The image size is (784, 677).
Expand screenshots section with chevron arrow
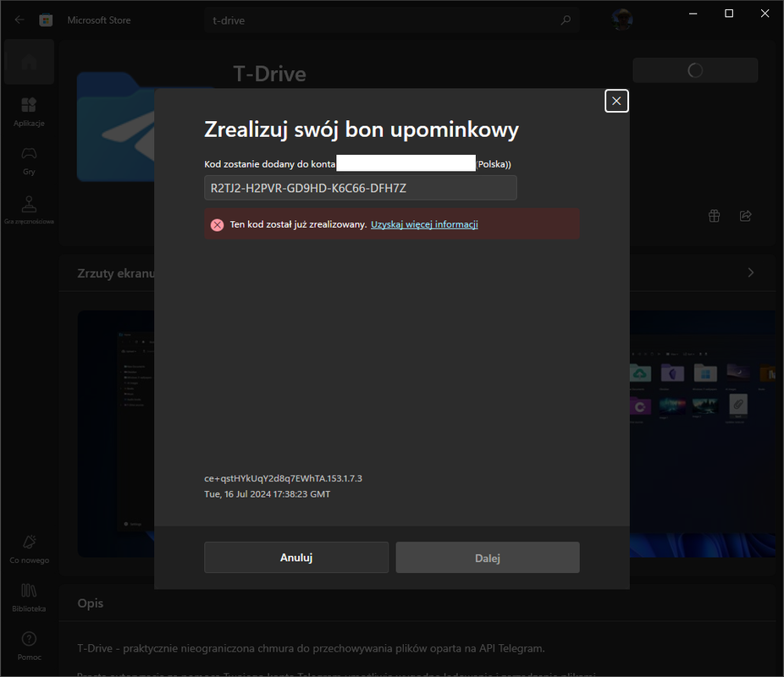(x=750, y=272)
